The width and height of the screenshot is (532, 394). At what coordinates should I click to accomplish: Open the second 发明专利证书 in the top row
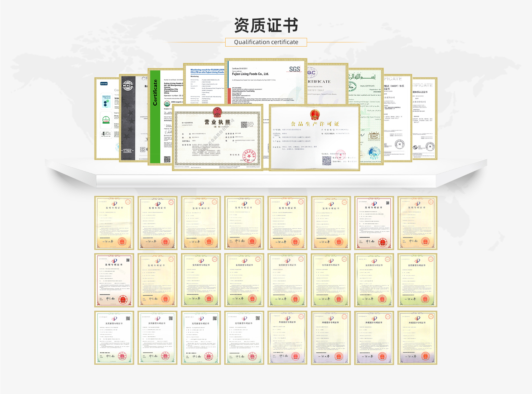point(157,223)
